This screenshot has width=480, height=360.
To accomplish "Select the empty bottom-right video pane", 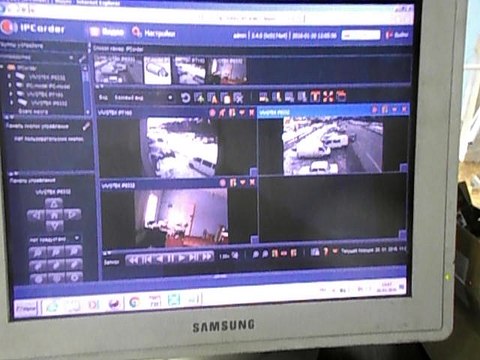I will 332,208.
